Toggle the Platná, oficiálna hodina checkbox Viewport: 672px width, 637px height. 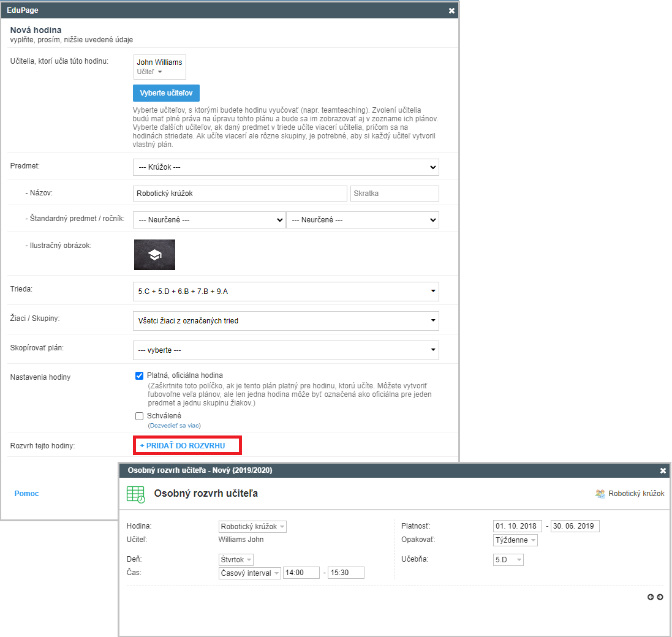click(139, 375)
